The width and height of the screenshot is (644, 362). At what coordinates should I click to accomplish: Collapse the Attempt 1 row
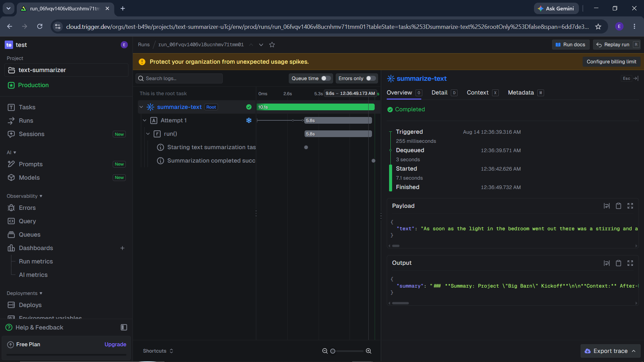pyautogui.click(x=145, y=120)
